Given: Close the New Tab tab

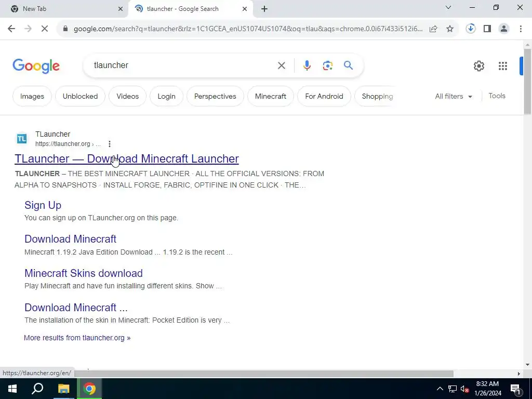Looking at the screenshot, I should tap(121, 9).
